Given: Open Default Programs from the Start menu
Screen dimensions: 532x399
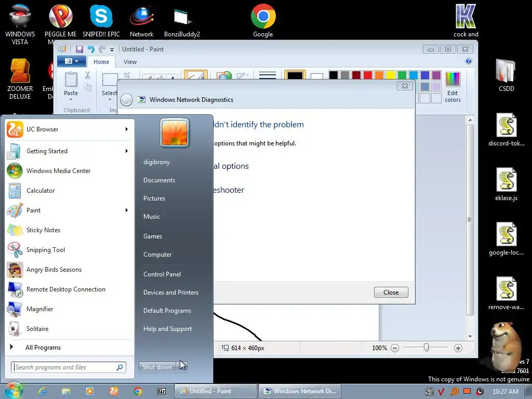Looking at the screenshot, I should pos(167,311).
